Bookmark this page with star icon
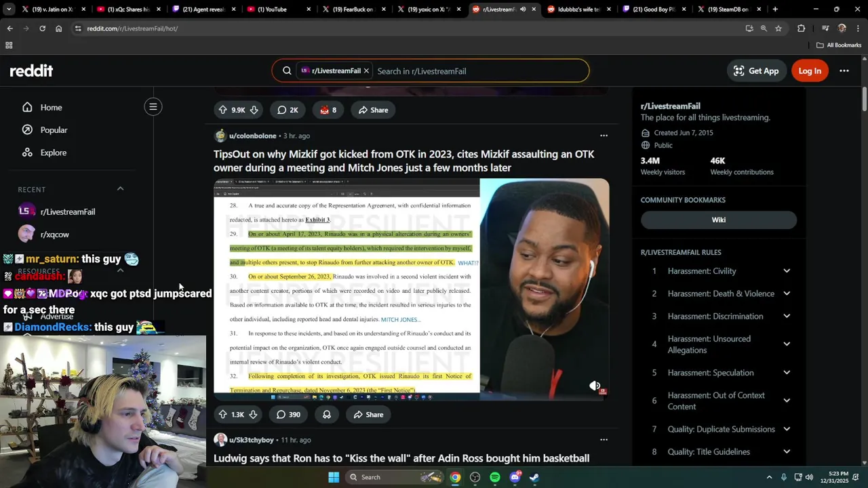Viewport: 868px width, 488px height. click(x=778, y=28)
